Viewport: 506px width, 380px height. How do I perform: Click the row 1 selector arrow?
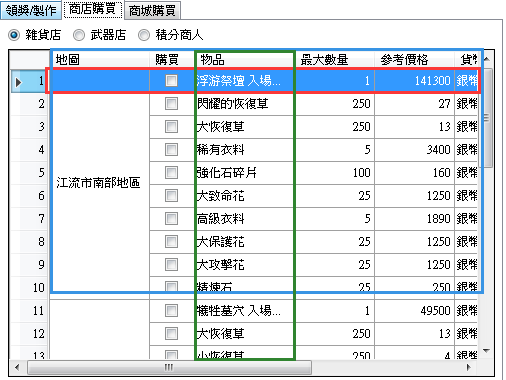pyautogui.click(x=19, y=81)
